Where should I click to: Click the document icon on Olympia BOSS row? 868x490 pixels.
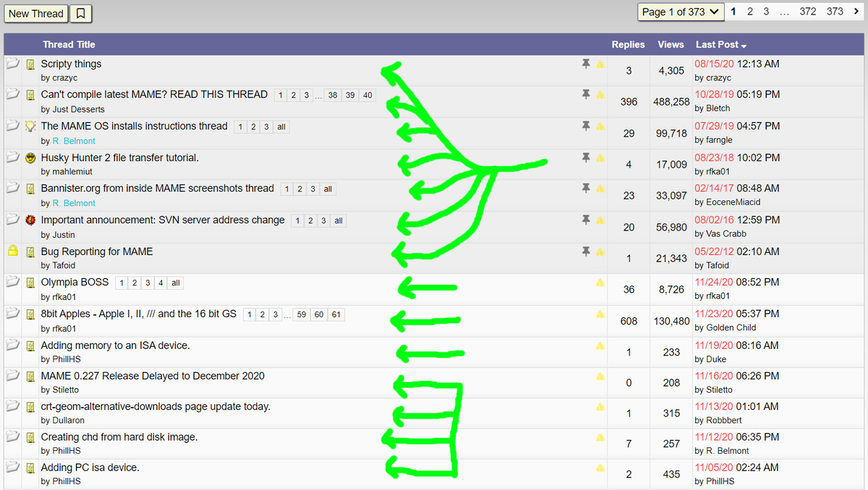(30, 283)
